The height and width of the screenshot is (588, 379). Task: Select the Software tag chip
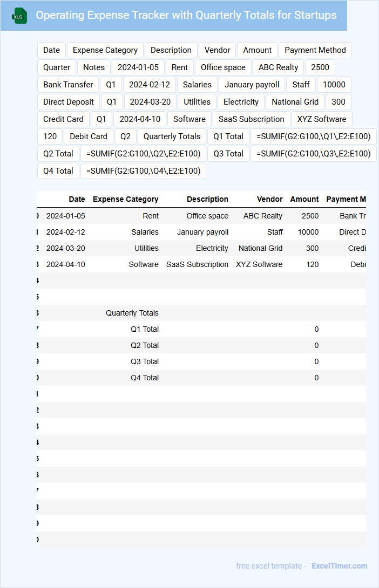point(189,119)
